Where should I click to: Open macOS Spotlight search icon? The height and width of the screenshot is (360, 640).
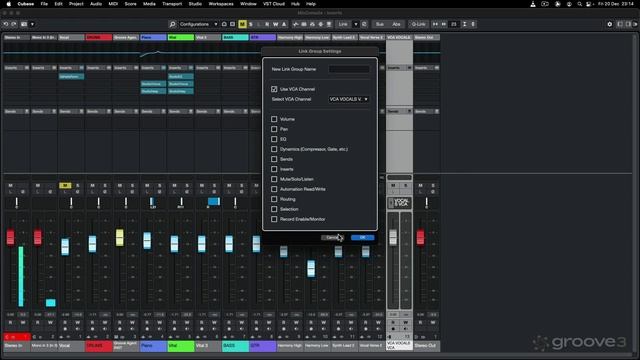579,4
